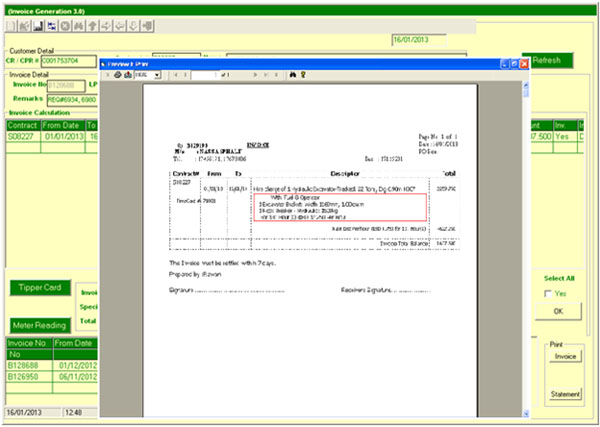Click the Meter Reading button
Viewport: 600px width, 427px height.
coord(40,326)
